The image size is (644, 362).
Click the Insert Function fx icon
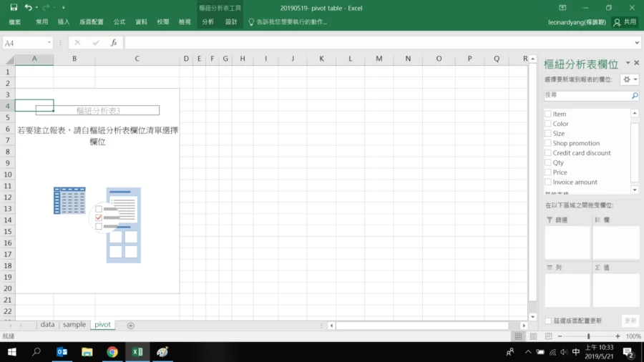click(114, 43)
